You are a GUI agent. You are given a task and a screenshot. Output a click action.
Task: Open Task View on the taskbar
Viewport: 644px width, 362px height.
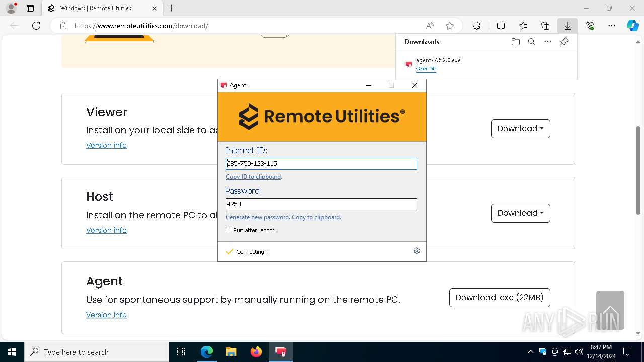tap(181, 352)
